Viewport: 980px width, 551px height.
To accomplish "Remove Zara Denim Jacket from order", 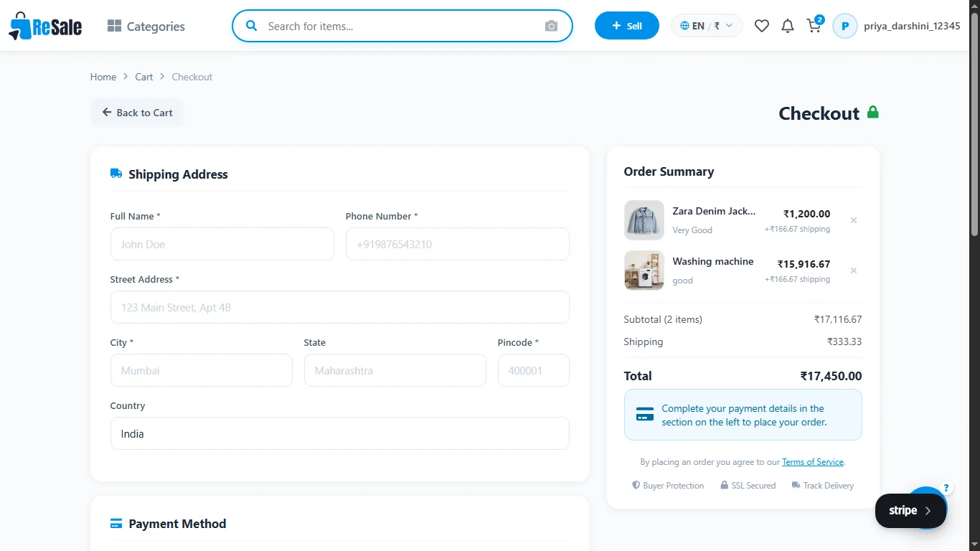I will coord(854,220).
